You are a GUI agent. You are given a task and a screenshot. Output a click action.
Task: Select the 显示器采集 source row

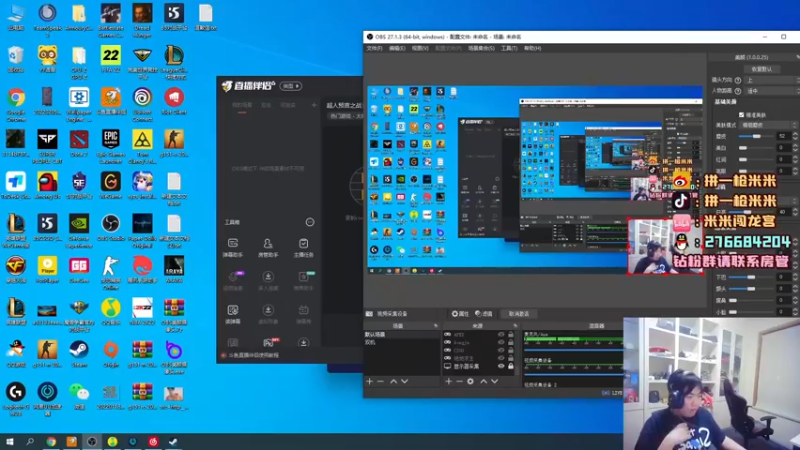point(480,366)
